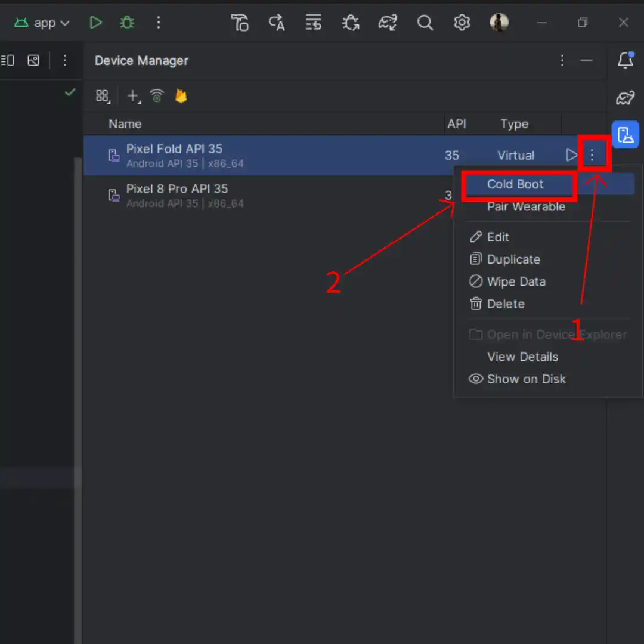Click the Build hammer toolbar icon
644x644 pixels.
click(240, 23)
